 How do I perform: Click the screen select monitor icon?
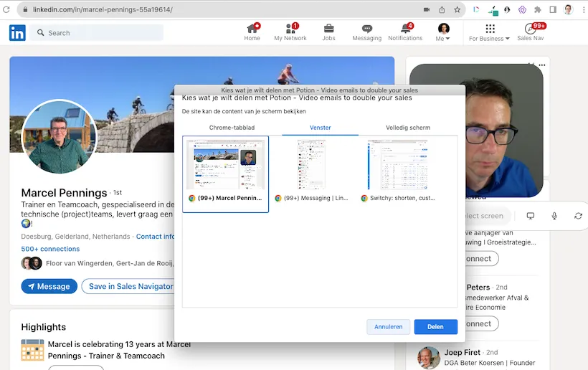click(x=530, y=216)
